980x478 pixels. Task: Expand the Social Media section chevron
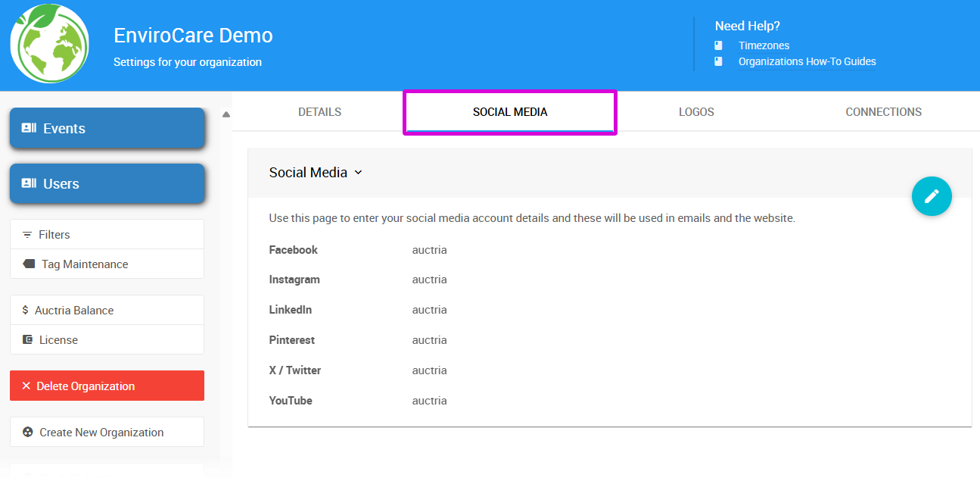[359, 172]
